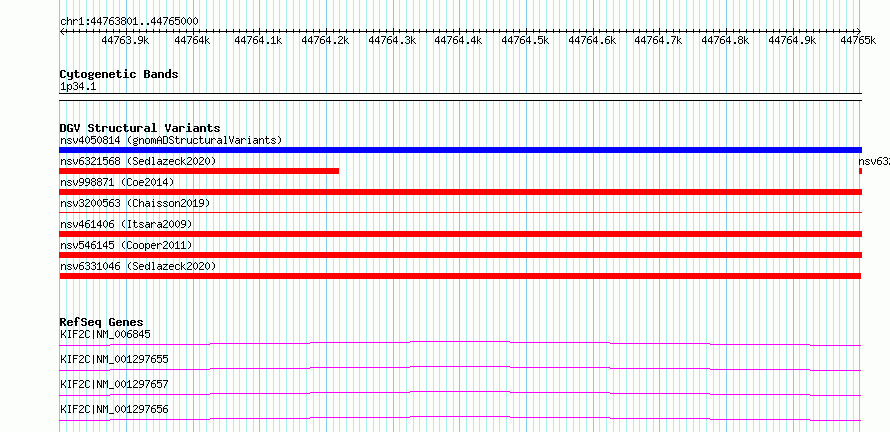Click the chr1:44763801..44765000 region label

click(129, 21)
